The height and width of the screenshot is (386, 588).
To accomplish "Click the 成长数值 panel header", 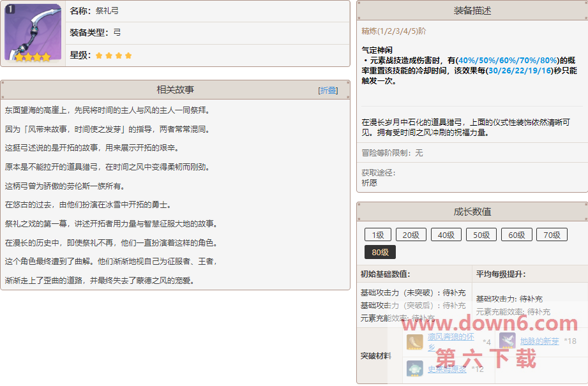I will point(472,212).
